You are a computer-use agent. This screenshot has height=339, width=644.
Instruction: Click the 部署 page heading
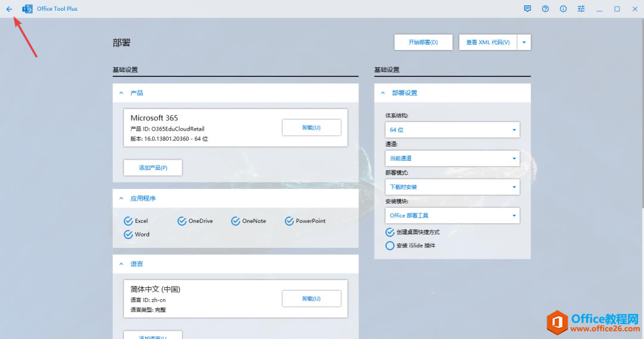coord(122,43)
